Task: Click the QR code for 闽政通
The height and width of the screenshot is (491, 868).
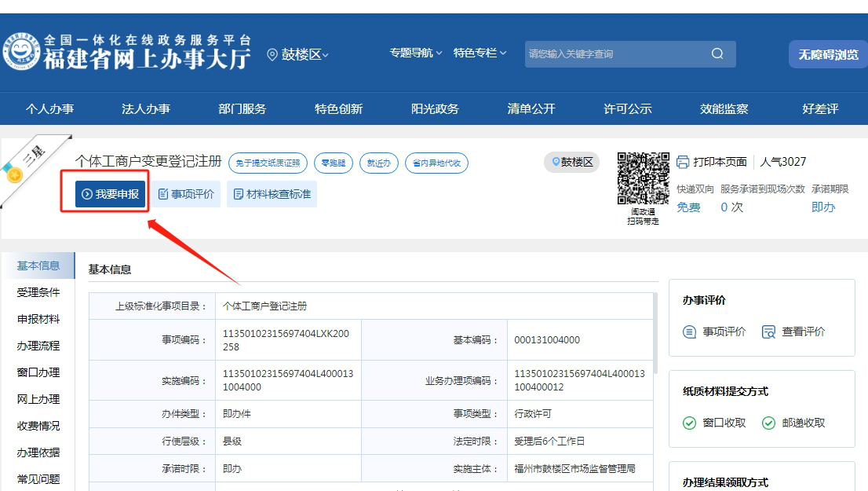Action: click(x=643, y=178)
